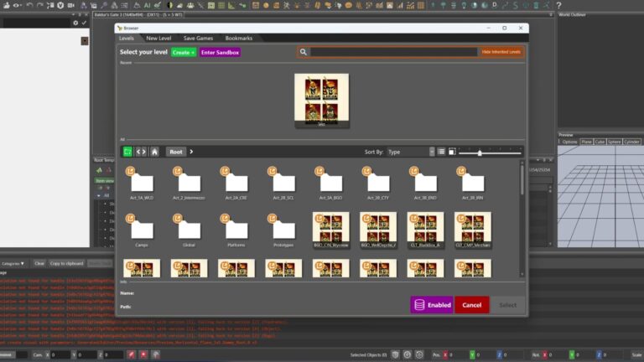Click the AI toolbar icon
Viewport: 644px width, 362px height.
click(147, 5)
